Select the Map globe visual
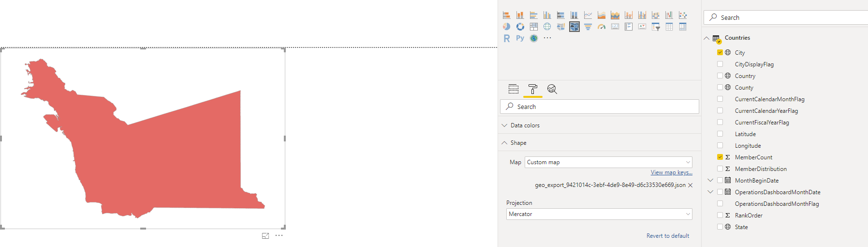868x247 pixels. pyautogui.click(x=547, y=27)
